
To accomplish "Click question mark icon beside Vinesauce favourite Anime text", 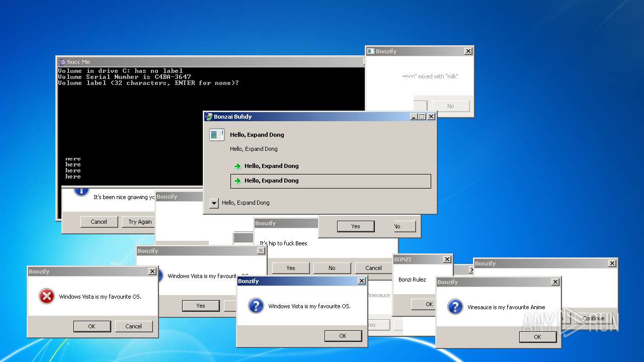I will (x=455, y=307).
